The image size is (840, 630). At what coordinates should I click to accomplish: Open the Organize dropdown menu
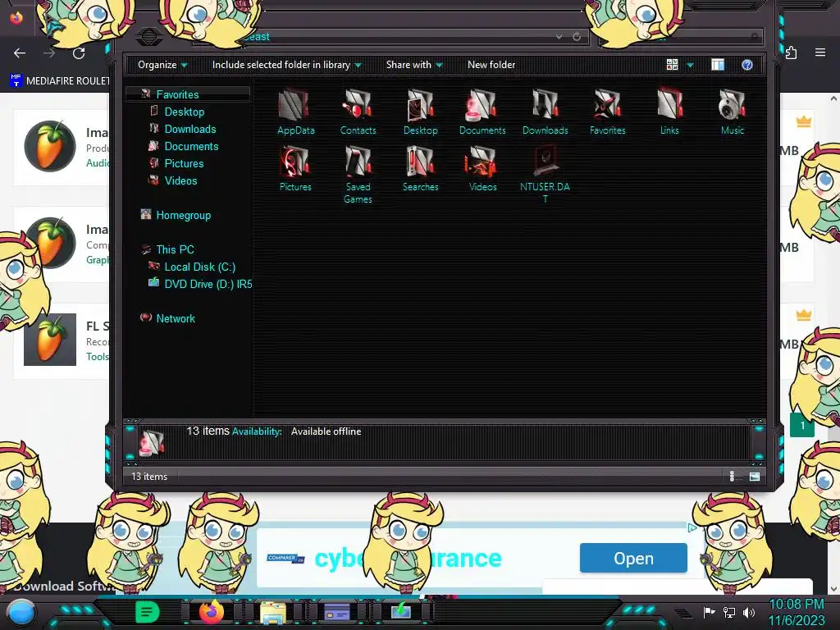162,65
